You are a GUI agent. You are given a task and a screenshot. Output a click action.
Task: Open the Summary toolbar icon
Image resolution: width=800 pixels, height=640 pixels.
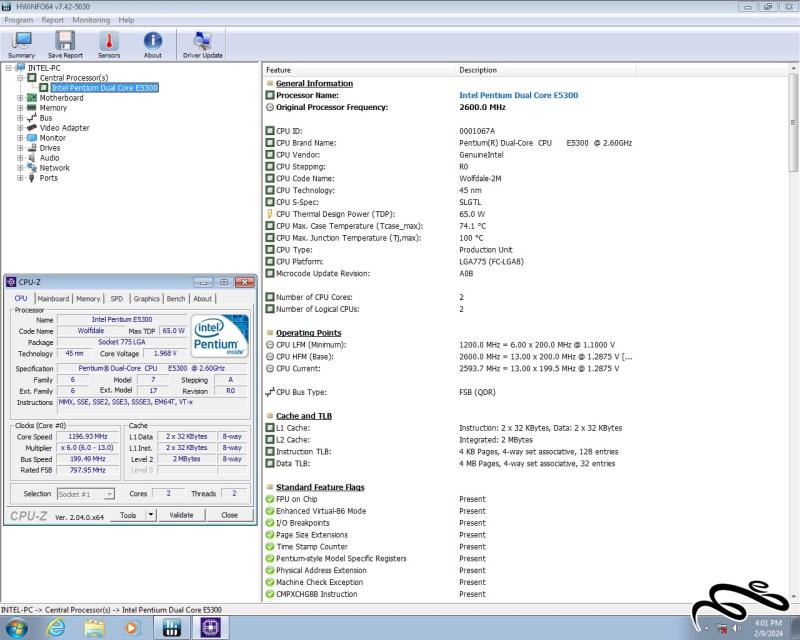click(21, 44)
